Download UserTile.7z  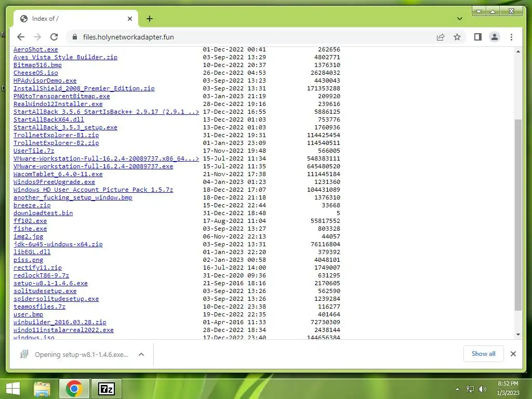[x=34, y=151]
